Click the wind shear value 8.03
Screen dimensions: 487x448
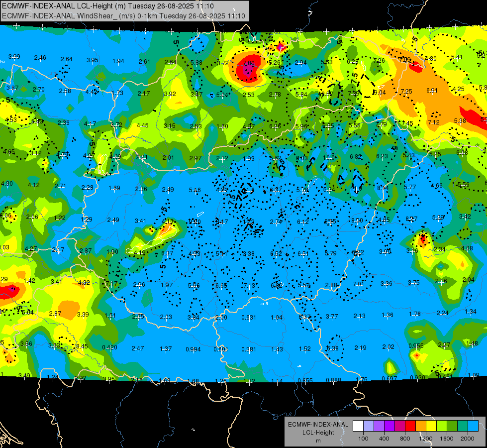click(302, 158)
